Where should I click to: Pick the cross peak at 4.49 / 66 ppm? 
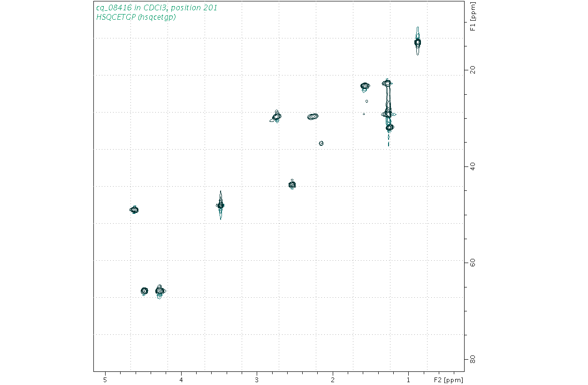[144, 291]
